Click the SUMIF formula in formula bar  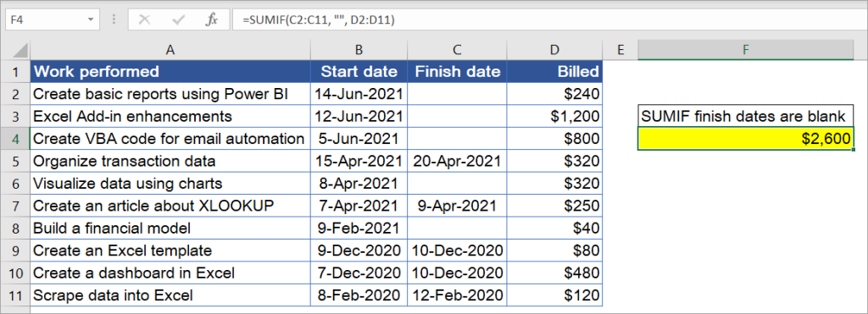pos(319,20)
